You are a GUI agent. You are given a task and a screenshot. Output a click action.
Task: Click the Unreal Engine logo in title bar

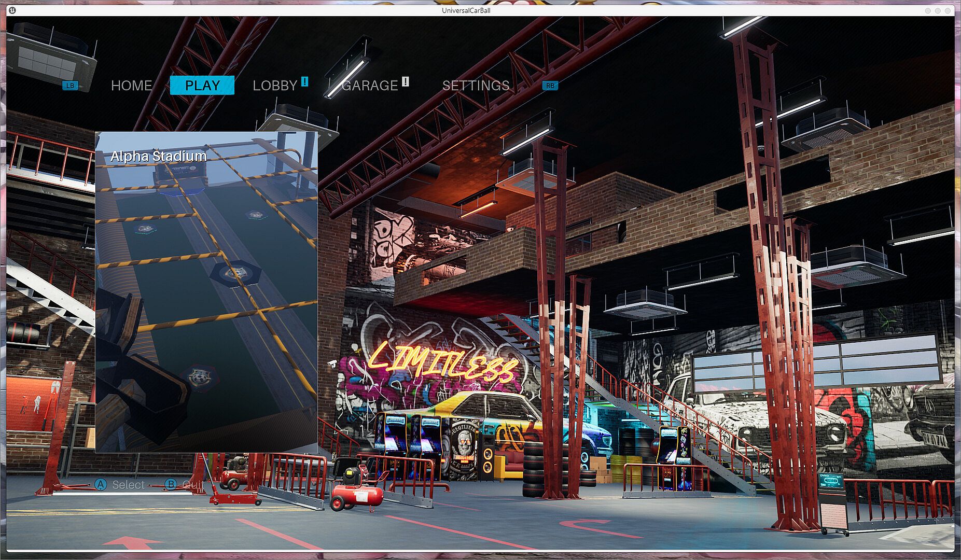pos(12,10)
